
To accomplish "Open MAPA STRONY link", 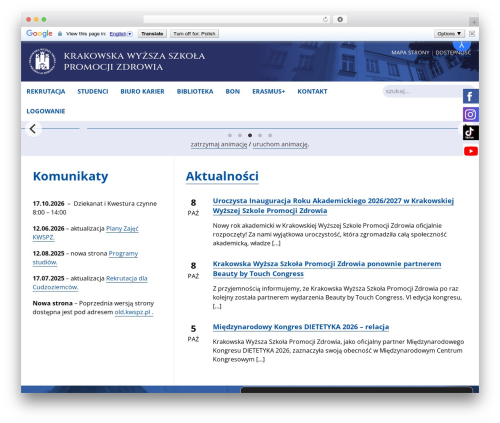I will 410,53.
